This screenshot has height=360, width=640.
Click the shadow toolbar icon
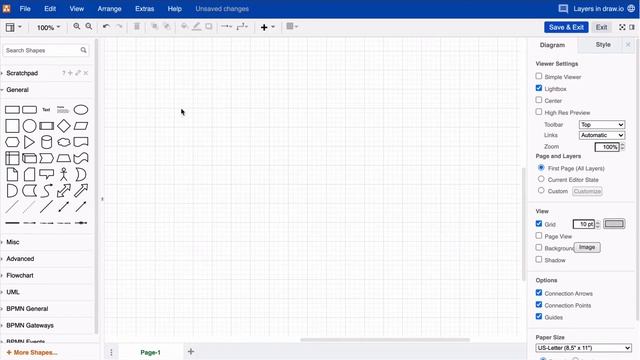coord(209,27)
